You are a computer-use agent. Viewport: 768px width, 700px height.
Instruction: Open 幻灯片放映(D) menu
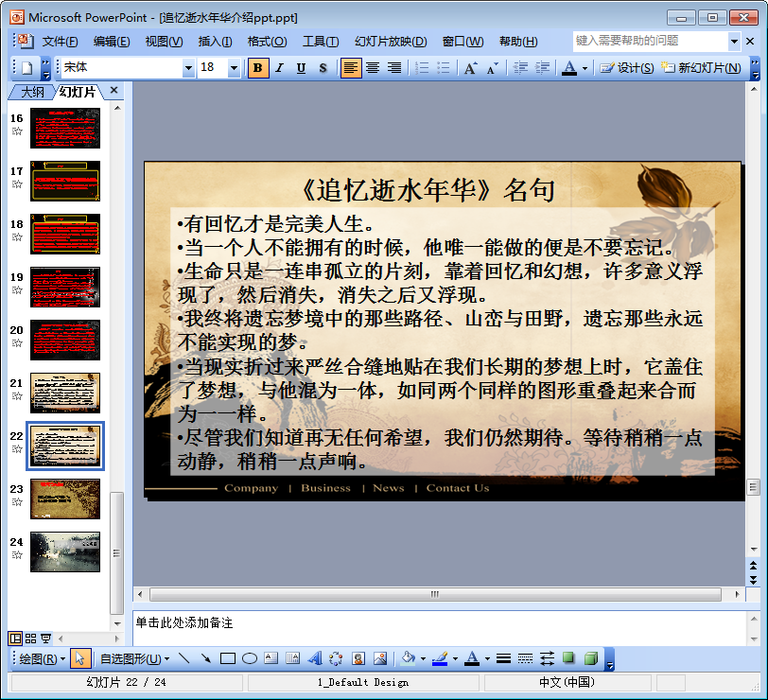391,41
